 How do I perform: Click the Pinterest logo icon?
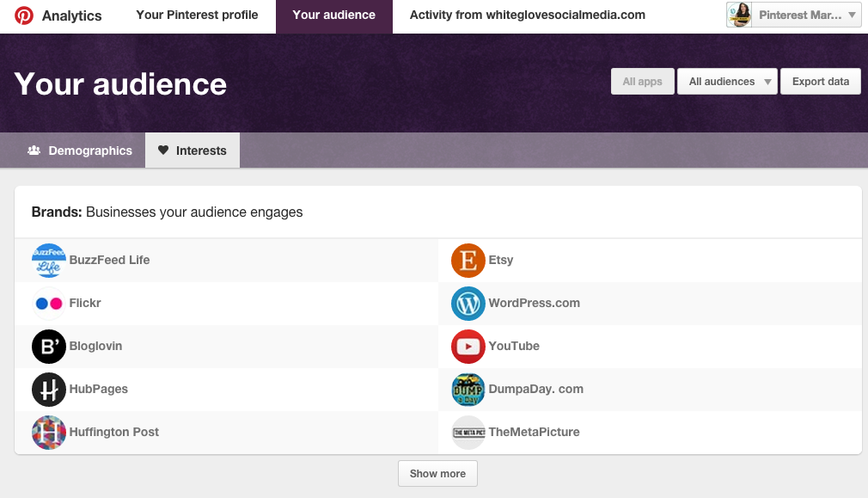(24, 15)
